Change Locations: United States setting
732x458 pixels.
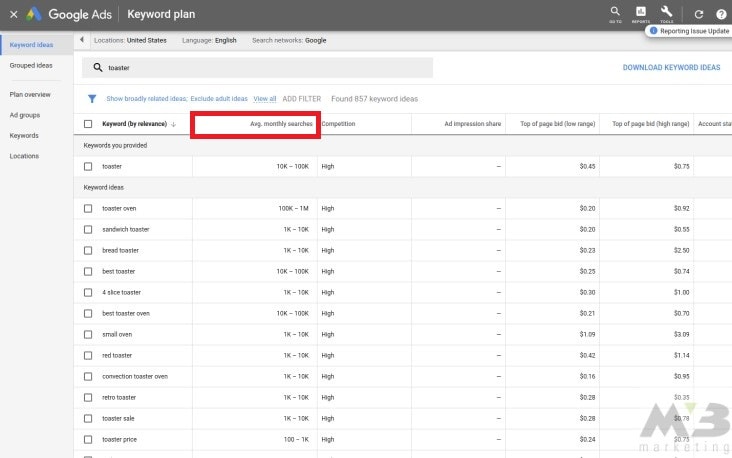click(x=130, y=40)
